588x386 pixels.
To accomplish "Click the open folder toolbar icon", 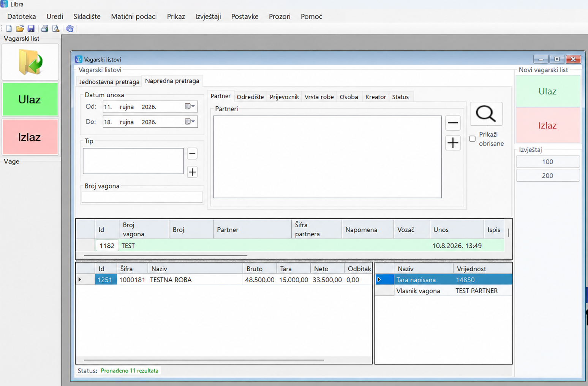I will pos(20,28).
